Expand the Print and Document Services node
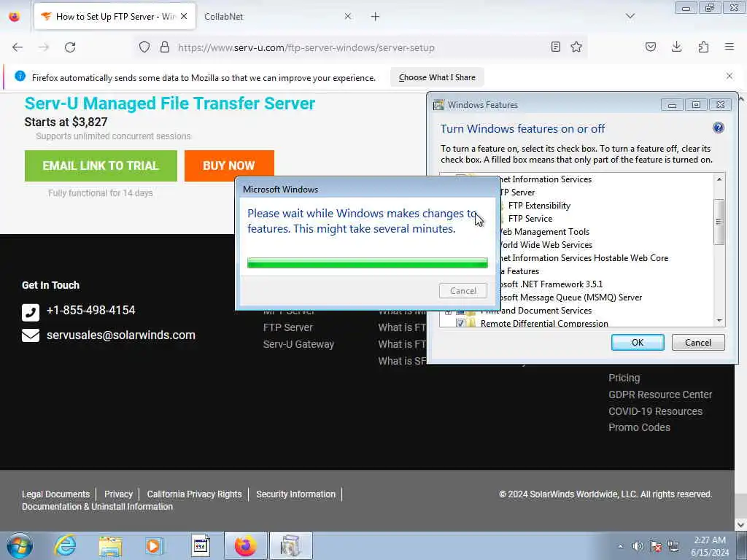This screenshot has width=747, height=560. click(x=449, y=312)
